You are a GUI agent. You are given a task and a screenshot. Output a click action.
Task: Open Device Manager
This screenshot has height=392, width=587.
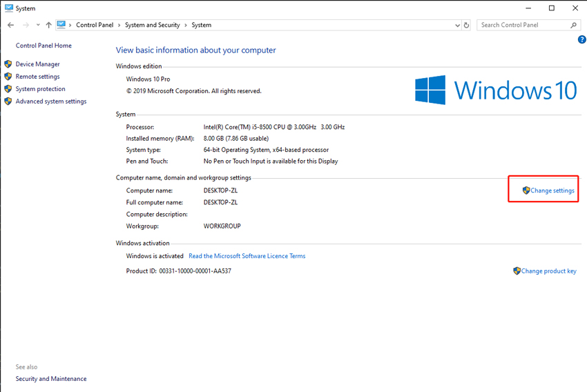[37, 64]
